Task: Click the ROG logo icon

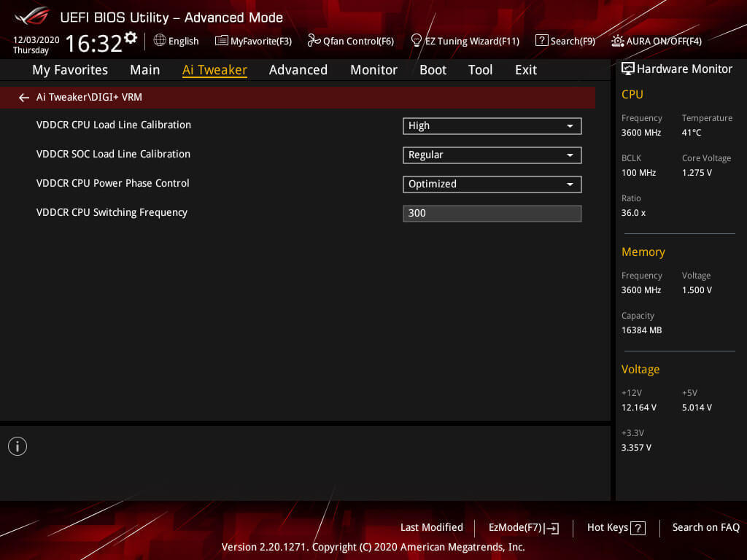Action: click(x=31, y=17)
